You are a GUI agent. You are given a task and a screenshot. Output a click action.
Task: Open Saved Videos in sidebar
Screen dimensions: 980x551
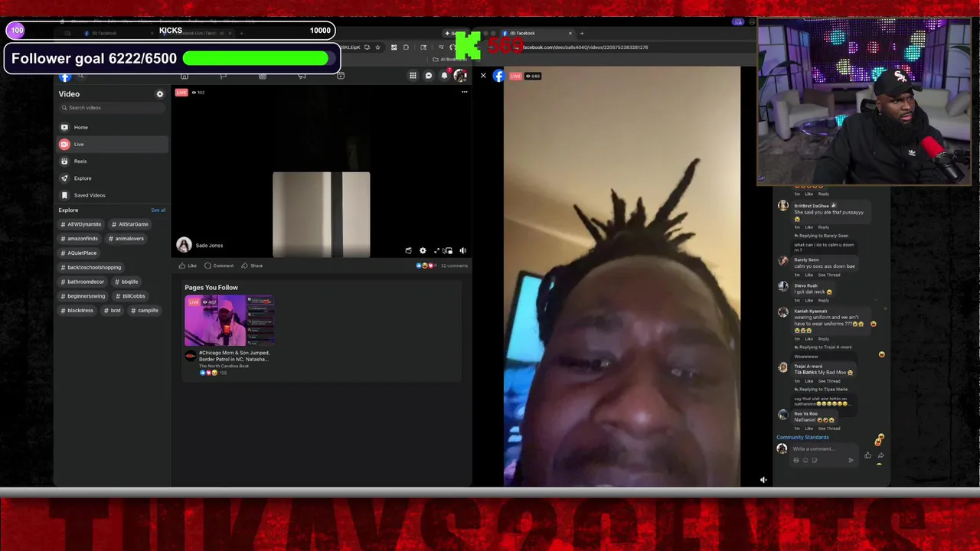pyautogui.click(x=112, y=195)
